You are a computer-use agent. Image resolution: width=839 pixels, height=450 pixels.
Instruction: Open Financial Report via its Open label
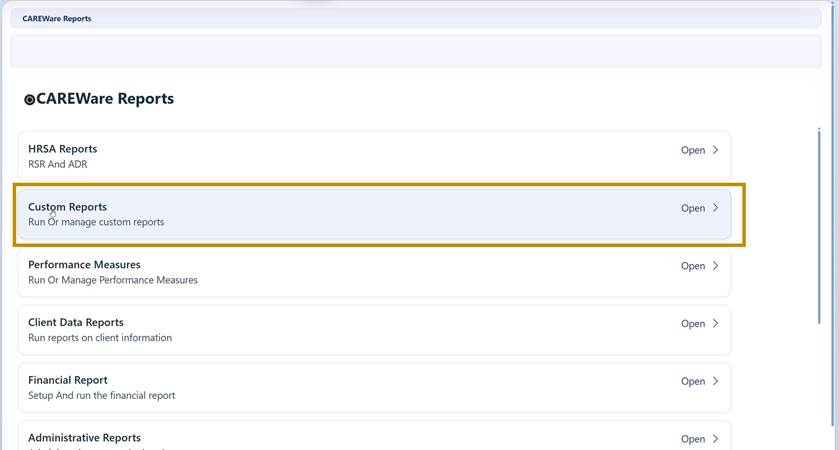tap(692, 382)
